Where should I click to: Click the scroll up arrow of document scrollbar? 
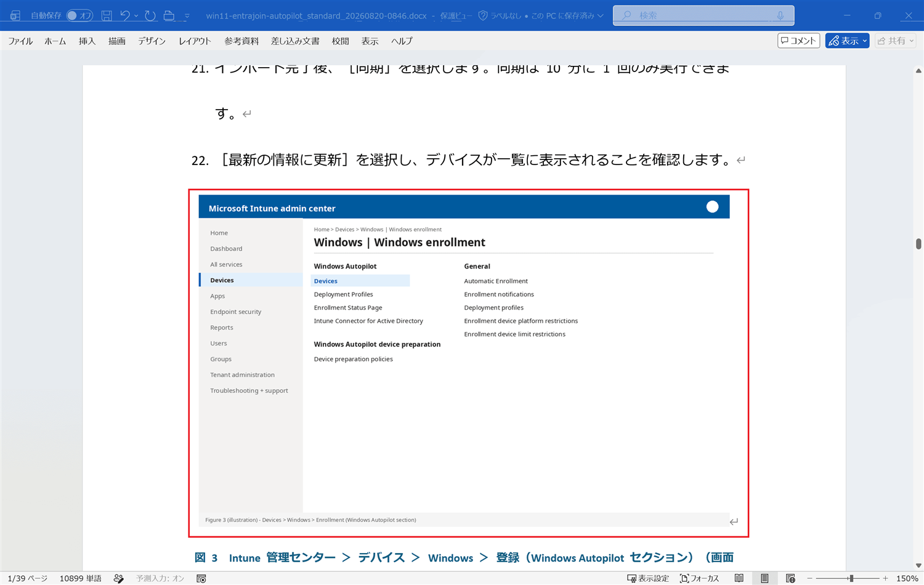[918, 71]
